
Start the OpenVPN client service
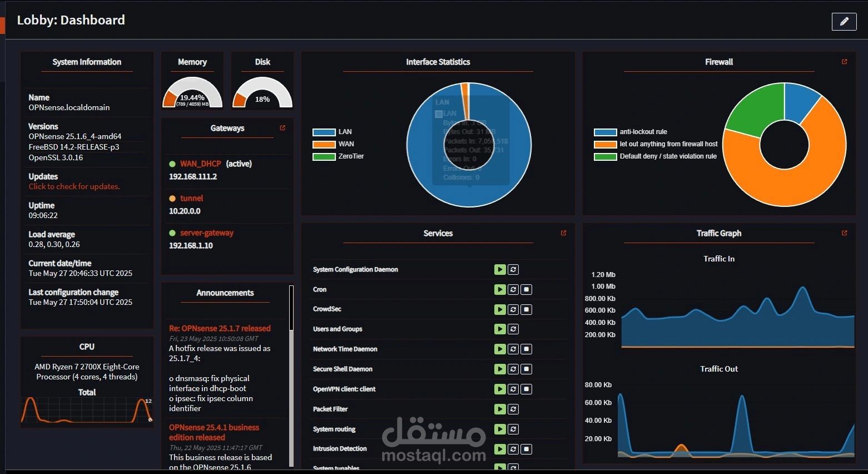(x=499, y=389)
